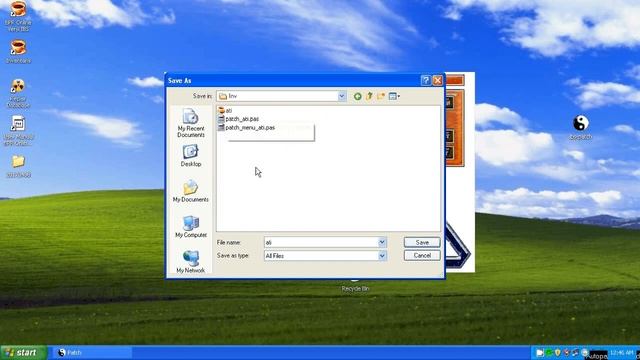Select patch_menu_abi.pas in file list
This screenshot has width=640, height=360.
247,128
